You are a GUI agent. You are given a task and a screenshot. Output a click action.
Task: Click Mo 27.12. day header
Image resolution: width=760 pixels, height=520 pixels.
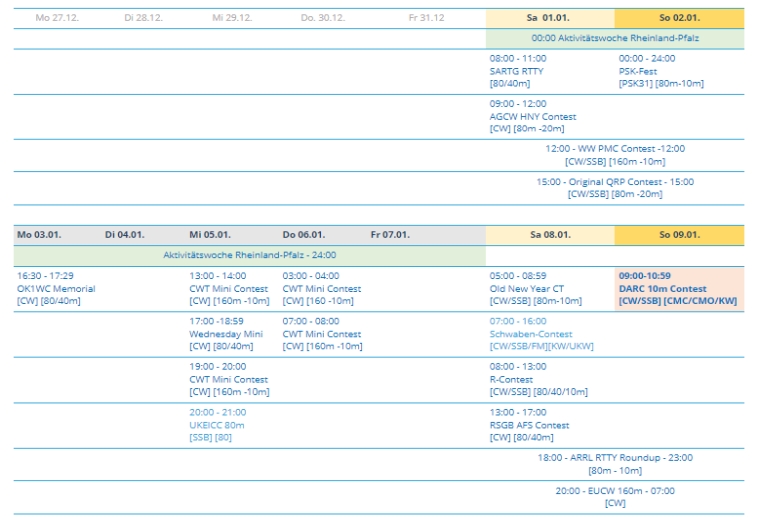pyautogui.click(x=57, y=18)
